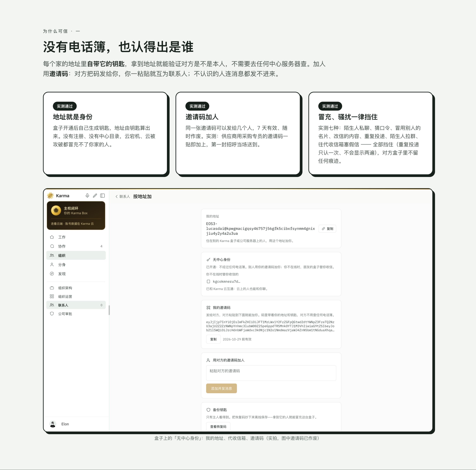The width and height of the screenshot is (476, 470).
Task: Go back to 联系人 with the chevron
Action: tap(122, 196)
